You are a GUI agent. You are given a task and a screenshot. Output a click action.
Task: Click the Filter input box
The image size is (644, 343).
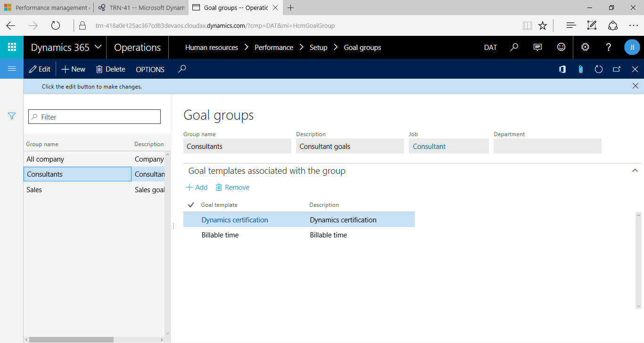point(94,117)
